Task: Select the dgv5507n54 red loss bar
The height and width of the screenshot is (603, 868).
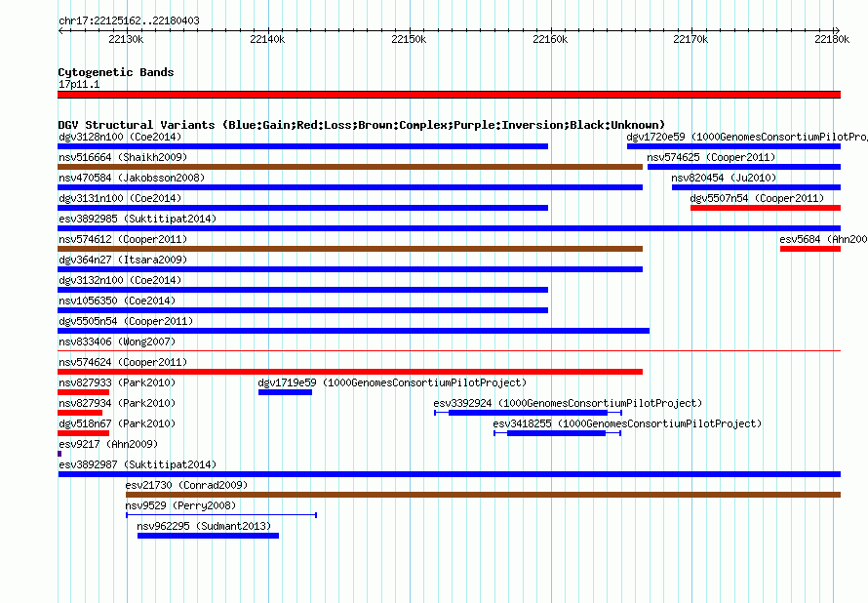Action: tap(766, 208)
